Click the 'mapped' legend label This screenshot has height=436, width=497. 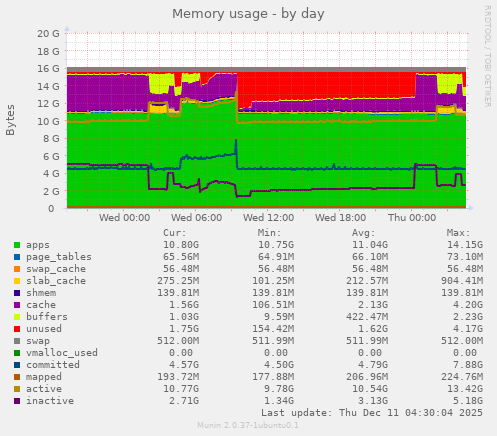pos(44,377)
